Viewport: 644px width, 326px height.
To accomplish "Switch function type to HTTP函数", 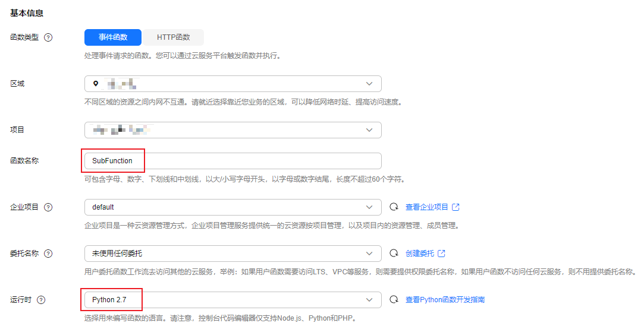I will pos(173,37).
